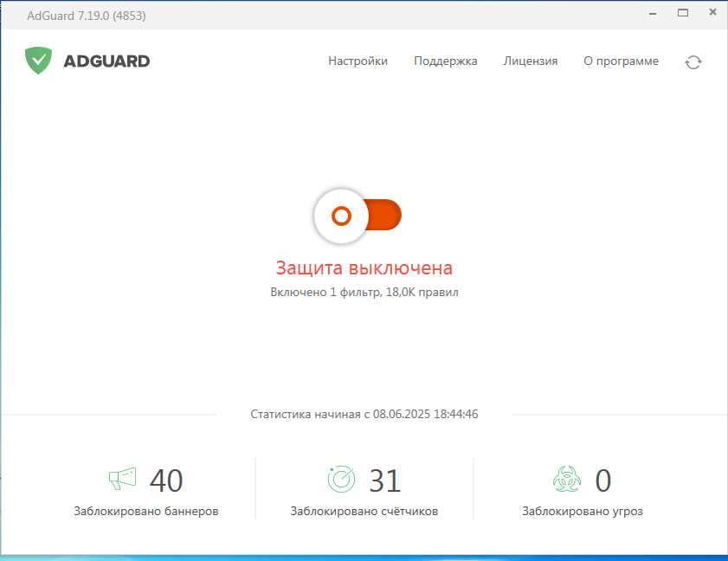
Task: Open the Лицензия page
Action: 531,61
